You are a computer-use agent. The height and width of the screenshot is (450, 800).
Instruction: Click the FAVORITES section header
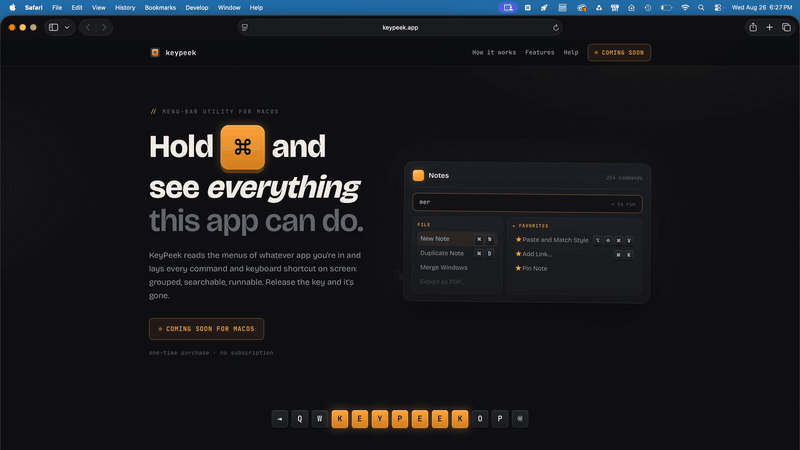pos(531,226)
